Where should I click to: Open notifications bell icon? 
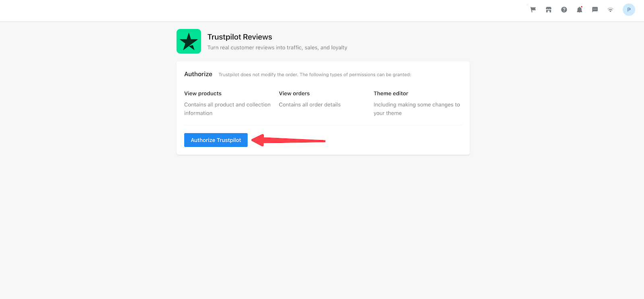point(580,10)
